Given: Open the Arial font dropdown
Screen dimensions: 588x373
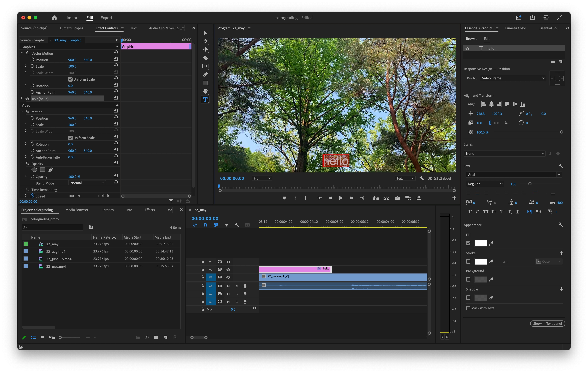Looking at the screenshot, I should [513, 174].
